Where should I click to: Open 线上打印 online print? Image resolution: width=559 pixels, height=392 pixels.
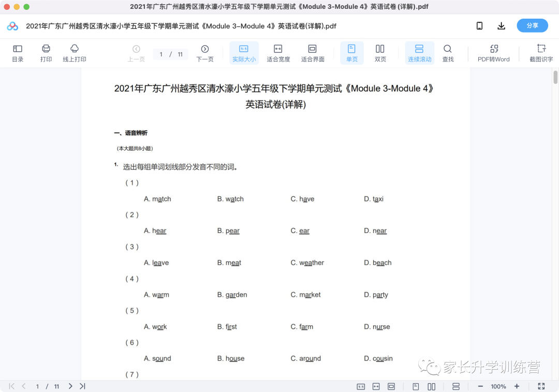pyautogui.click(x=75, y=53)
